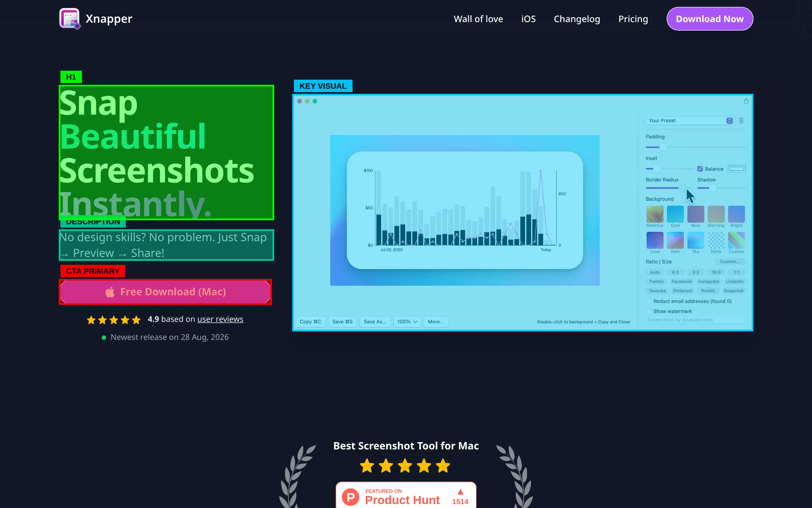
Task: Select the 4:3 ratio option
Action: pyautogui.click(x=675, y=272)
